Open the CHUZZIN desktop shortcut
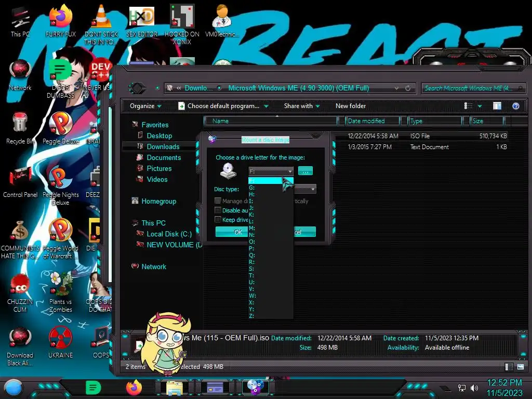 pos(20,293)
